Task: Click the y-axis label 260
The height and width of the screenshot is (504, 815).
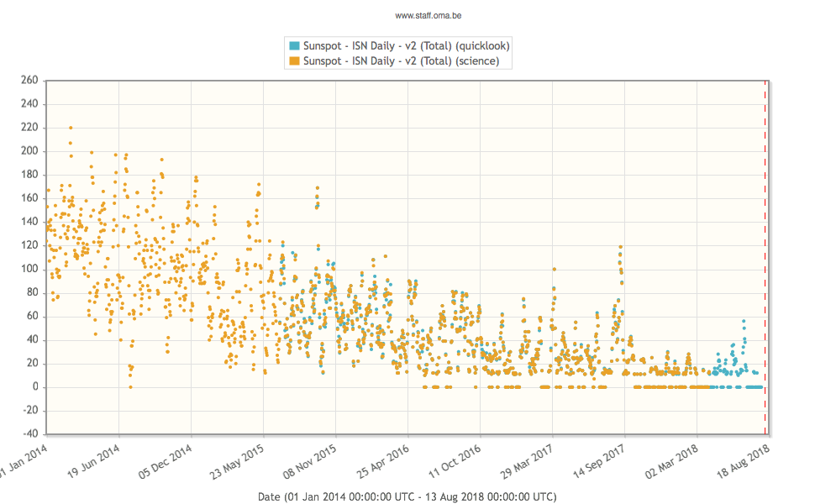Action: (29, 80)
